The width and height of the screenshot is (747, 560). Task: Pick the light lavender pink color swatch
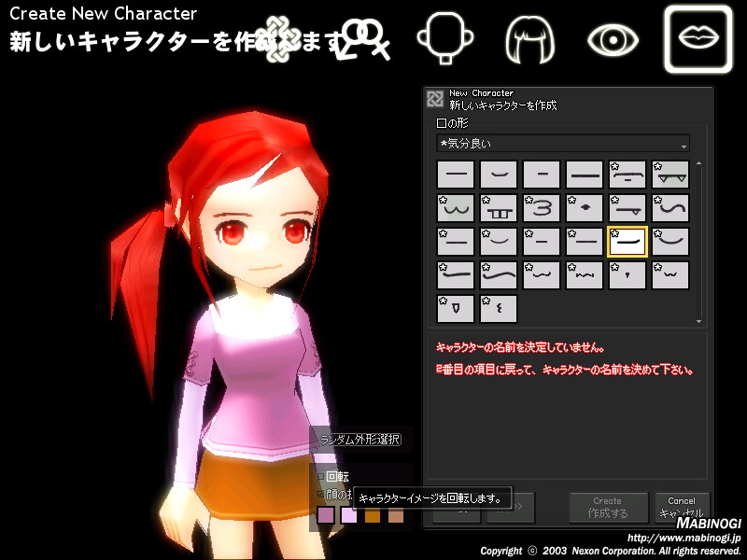349,515
